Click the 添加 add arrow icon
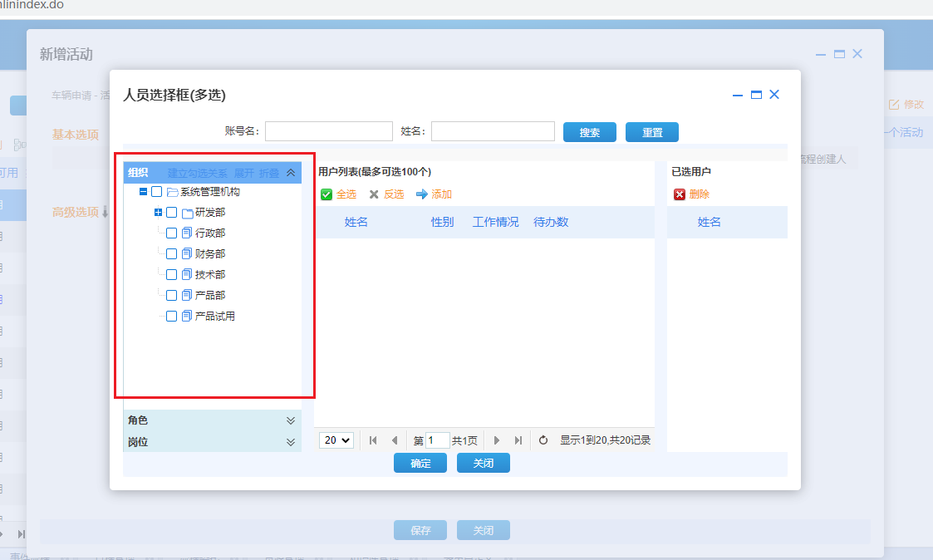This screenshot has width=933, height=560. [x=421, y=194]
